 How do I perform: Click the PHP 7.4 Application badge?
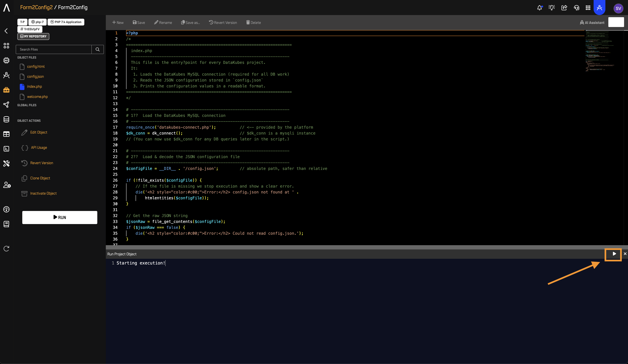click(x=66, y=22)
